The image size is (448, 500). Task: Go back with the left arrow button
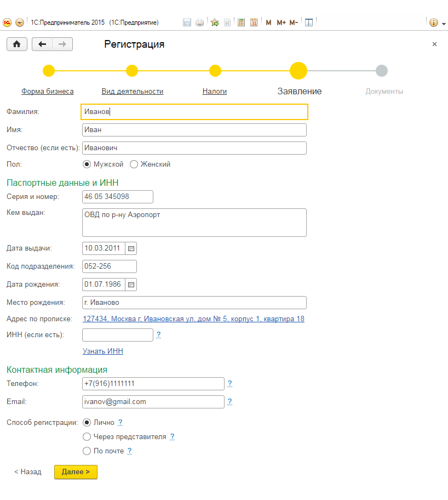pos(42,44)
